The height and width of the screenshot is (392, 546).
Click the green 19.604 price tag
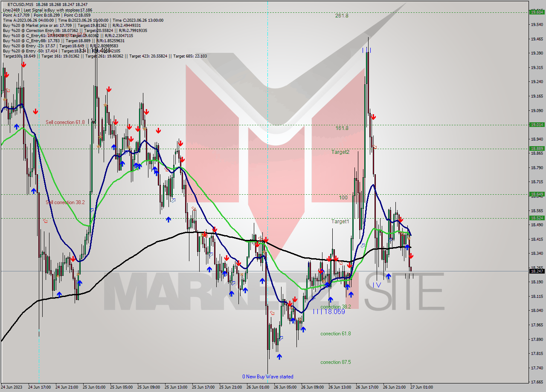click(537, 12)
